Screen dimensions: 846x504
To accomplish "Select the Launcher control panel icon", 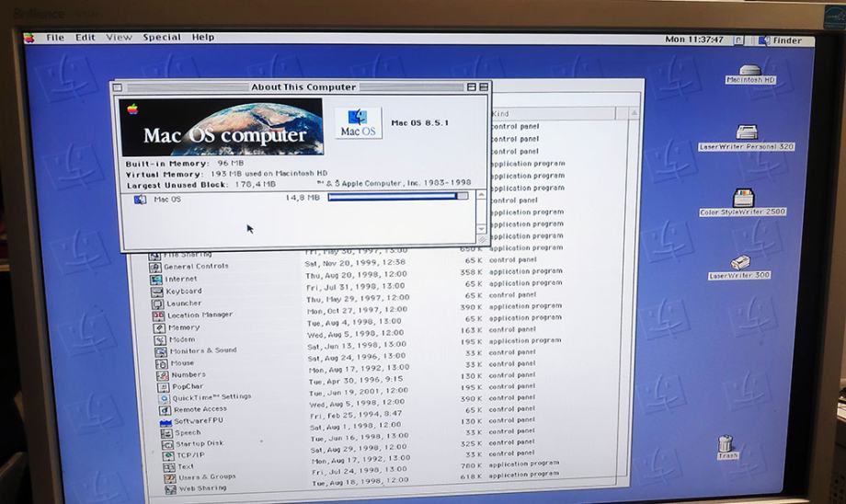I will coord(157,304).
